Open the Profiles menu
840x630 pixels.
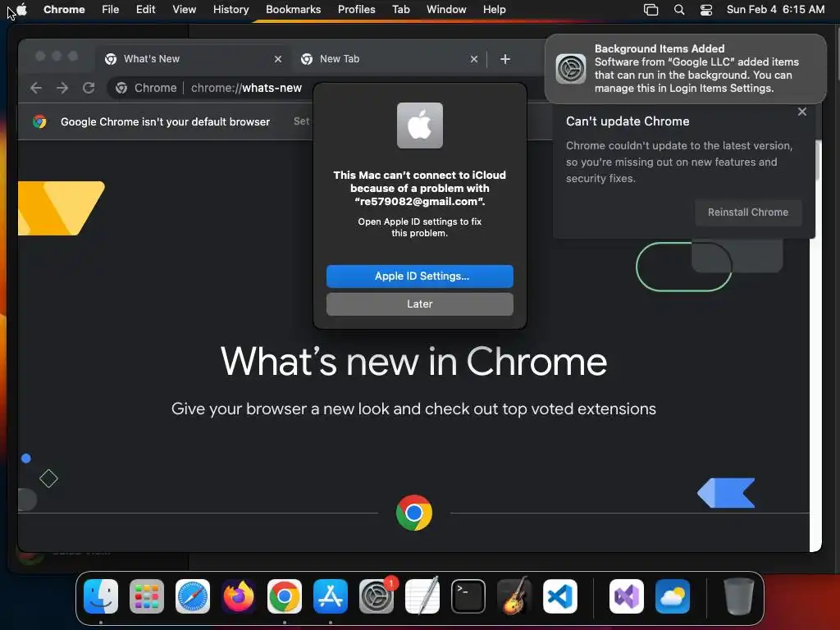pyautogui.click(x=356, y=9)
